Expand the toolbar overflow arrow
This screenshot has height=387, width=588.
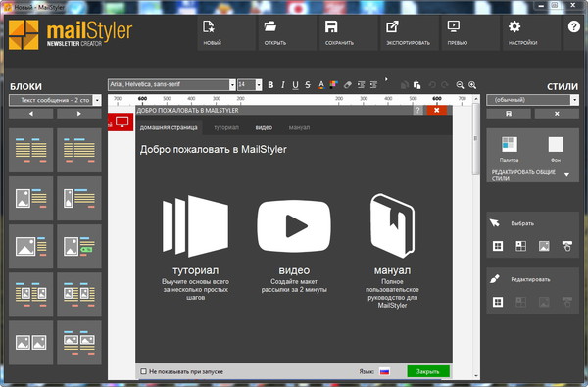click(386, 79)
